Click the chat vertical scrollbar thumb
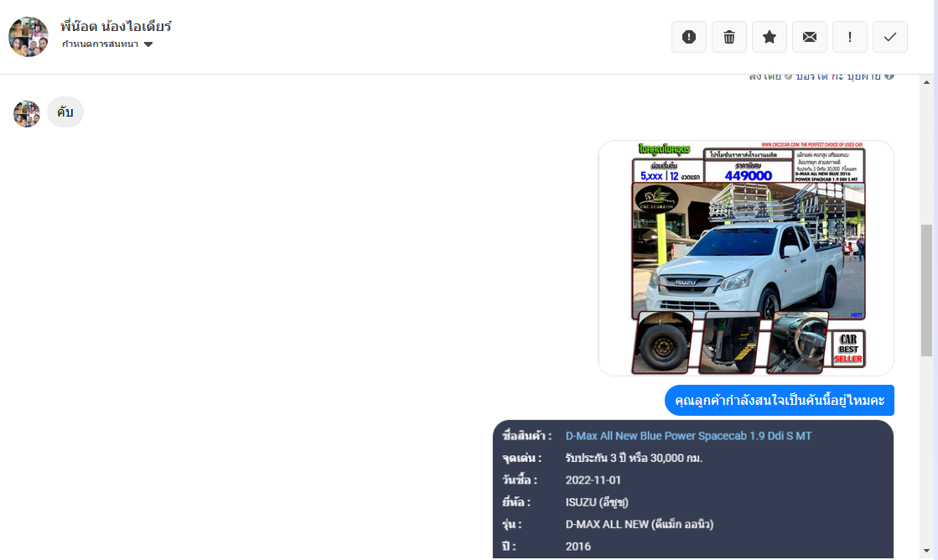This screenshot has width=938, height=560. (926, 290)
